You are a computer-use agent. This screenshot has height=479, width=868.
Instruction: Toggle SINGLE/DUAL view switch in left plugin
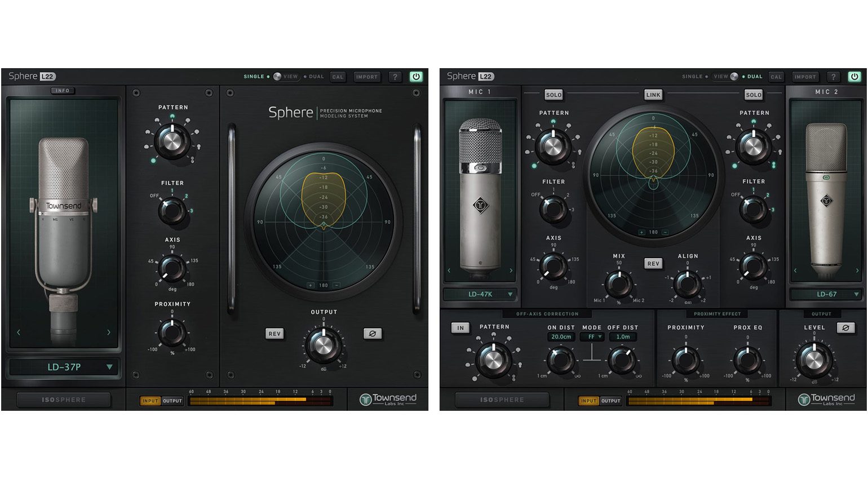click(x=278, y=77)
